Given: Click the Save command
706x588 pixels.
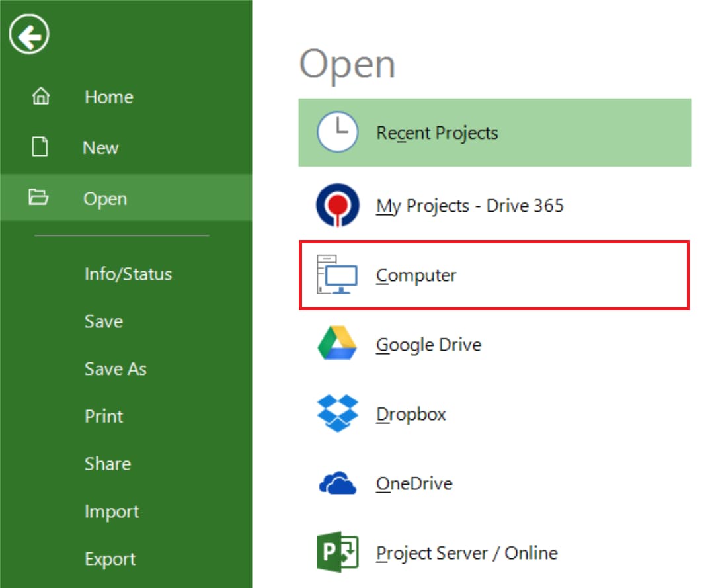Looking at the screenshot, I should click(x=104, y=321).
